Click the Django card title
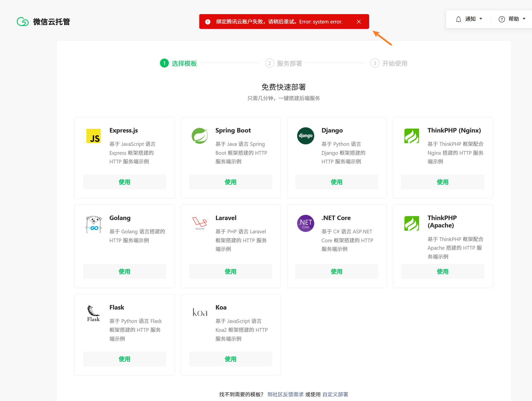 tap(332, 130)
